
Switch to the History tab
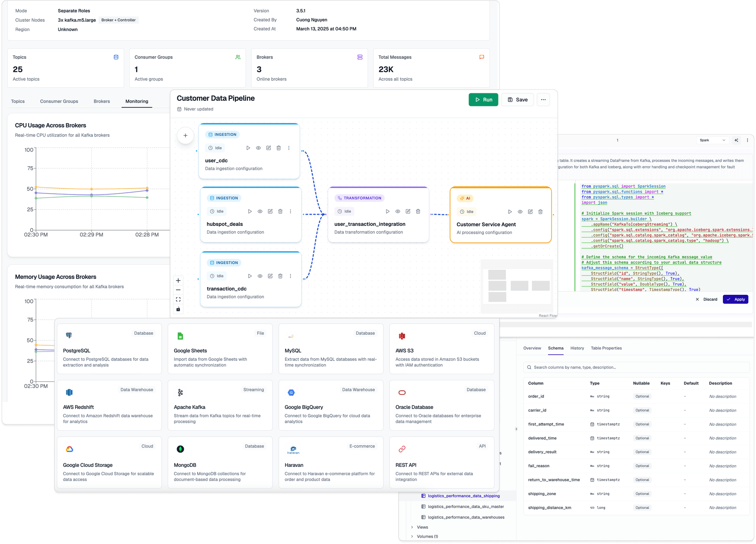pos(577,348)
